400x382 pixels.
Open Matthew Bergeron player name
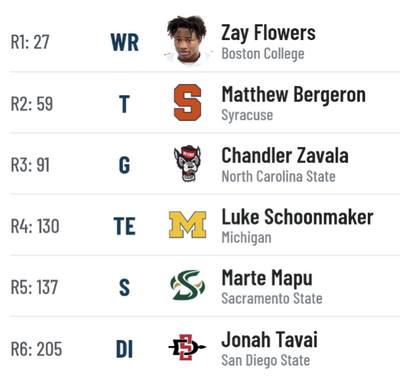pyautogui.click(x=294, y=94)
